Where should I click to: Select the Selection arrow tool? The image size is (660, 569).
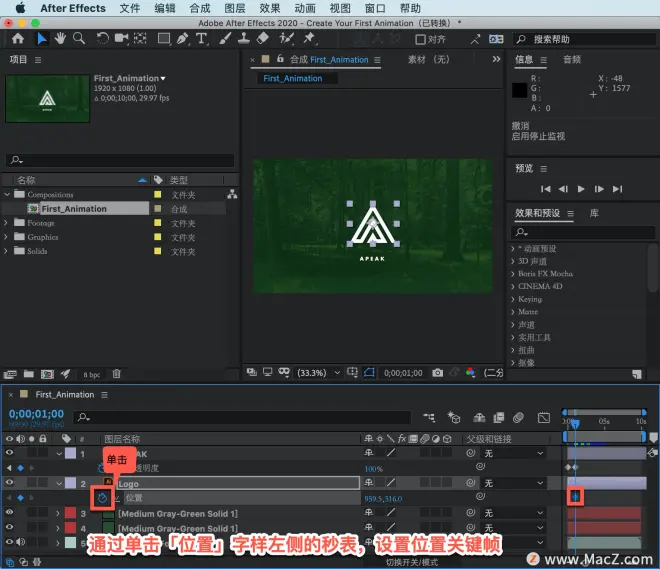point(42,39)
